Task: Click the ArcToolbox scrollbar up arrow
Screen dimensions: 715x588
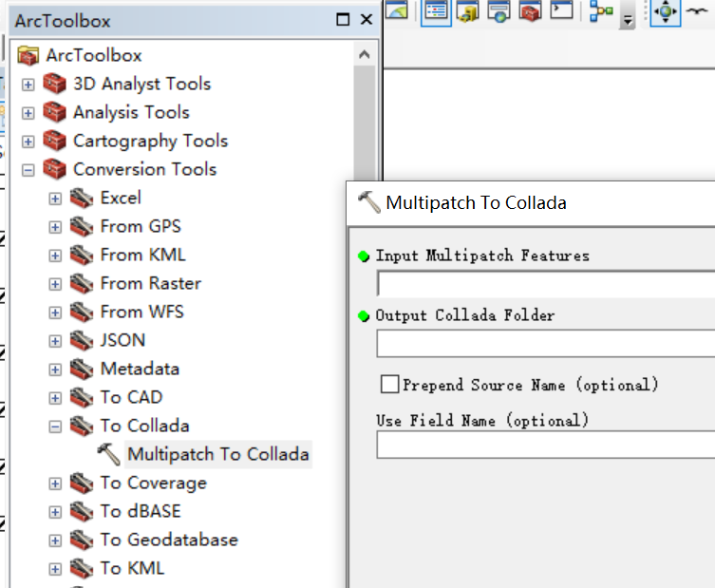Action: [x=364, y=55]
